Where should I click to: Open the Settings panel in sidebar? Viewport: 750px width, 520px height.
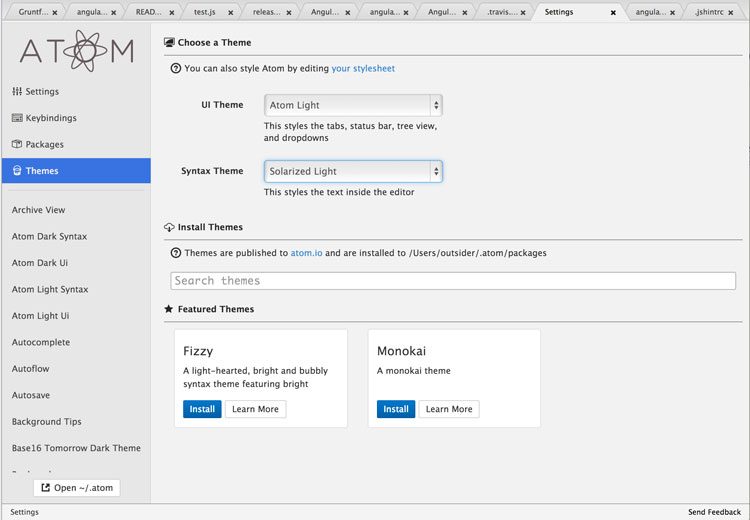[x=76, y=91]
